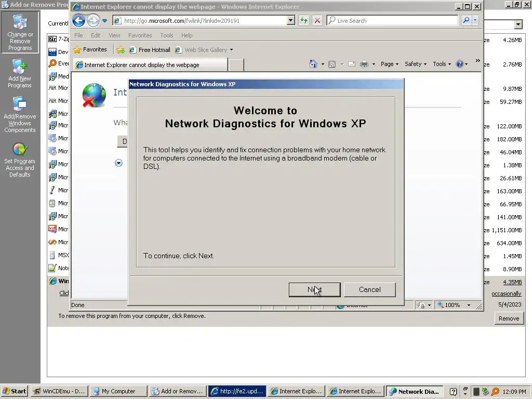Open the command bar Tools dropdown

(442, 64)
